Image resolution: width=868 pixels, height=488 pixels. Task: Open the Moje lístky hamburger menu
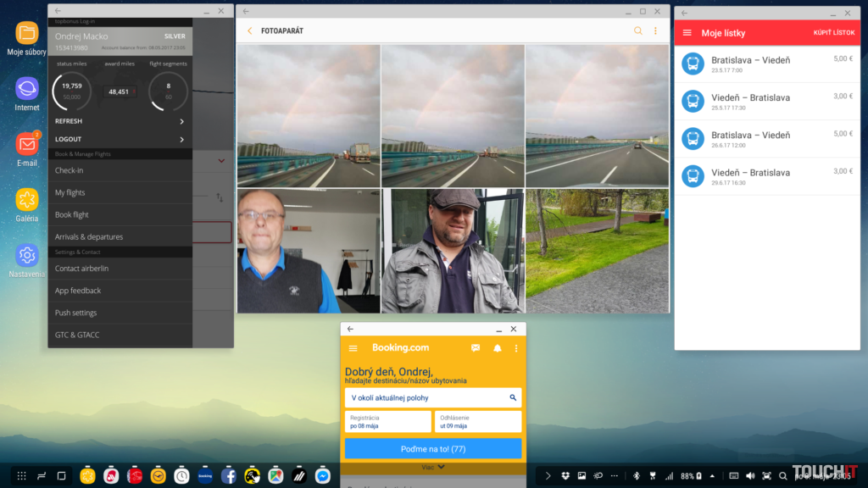pos(687,33)
